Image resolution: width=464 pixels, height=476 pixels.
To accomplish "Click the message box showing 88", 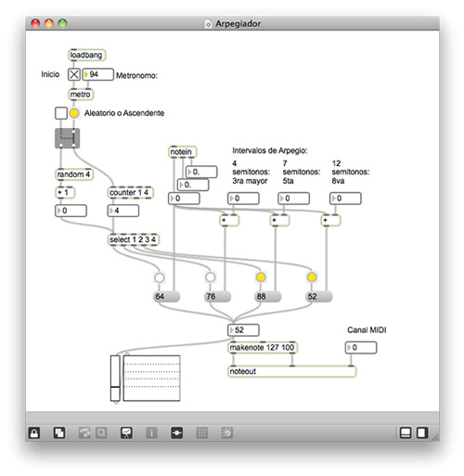I will point(268,296).
